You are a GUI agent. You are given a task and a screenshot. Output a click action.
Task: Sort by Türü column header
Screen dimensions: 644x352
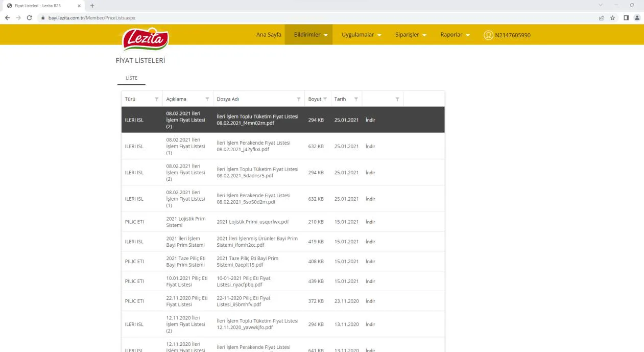click(x=130, y=99)
